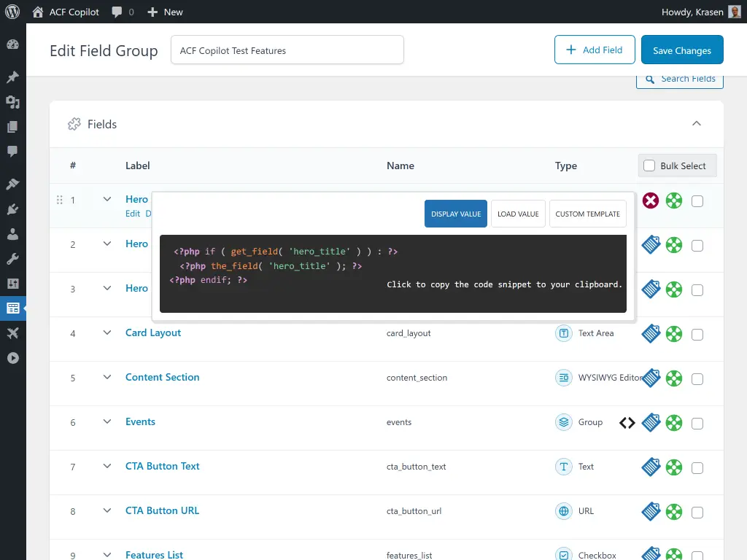Expand the Card Layout field row
747x560 pixels.
click(x=107, y=333)
